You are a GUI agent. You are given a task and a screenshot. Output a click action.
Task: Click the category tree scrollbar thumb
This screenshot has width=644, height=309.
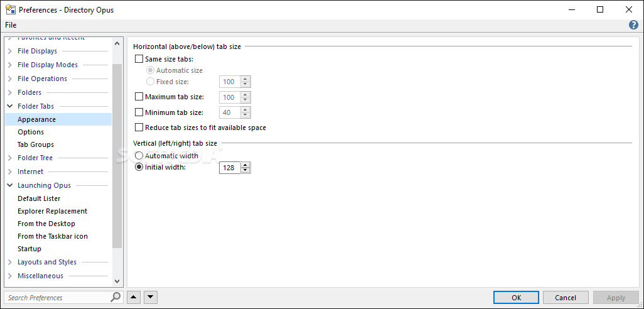pyautogui.click(x=117, y=156)
